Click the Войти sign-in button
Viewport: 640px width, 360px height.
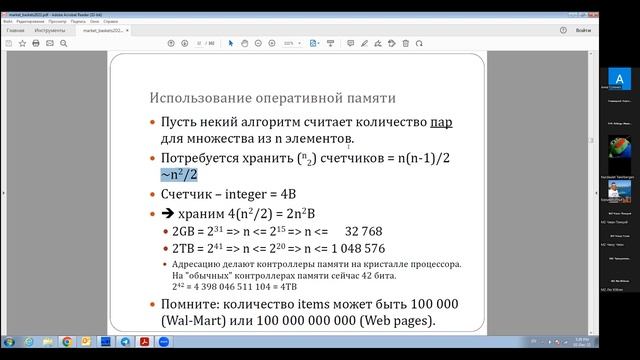pos(583,30)
